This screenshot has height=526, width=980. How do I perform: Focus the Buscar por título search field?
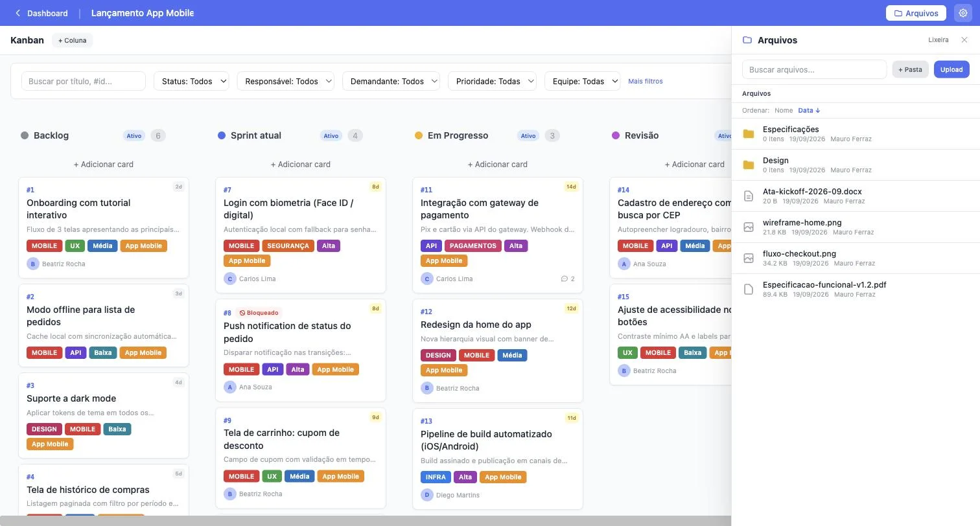coord(84,81)
